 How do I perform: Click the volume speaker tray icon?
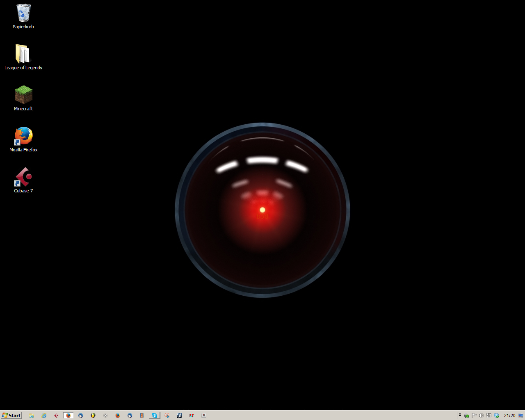click(482, 415)
